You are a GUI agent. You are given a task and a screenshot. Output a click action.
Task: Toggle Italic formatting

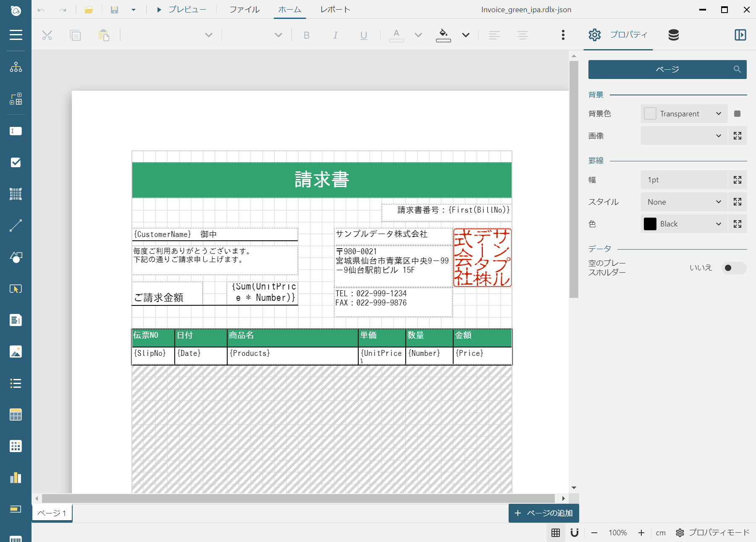[335, 35]
